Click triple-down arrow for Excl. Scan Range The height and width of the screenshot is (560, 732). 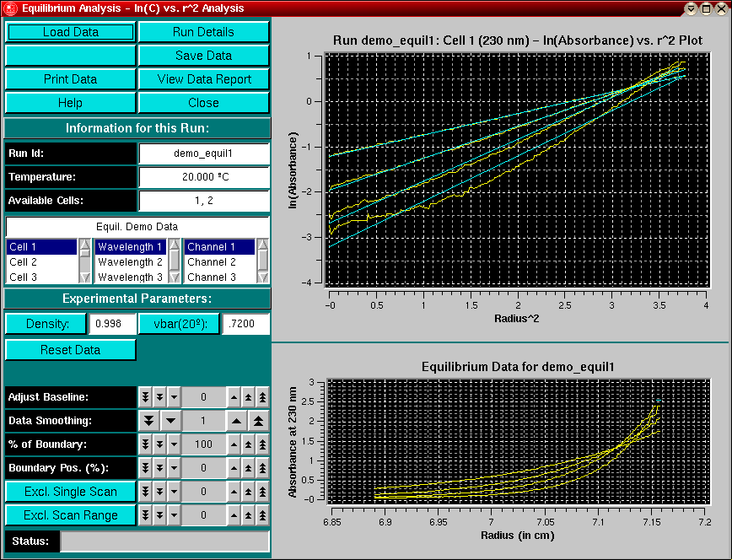tap(145, 514)
